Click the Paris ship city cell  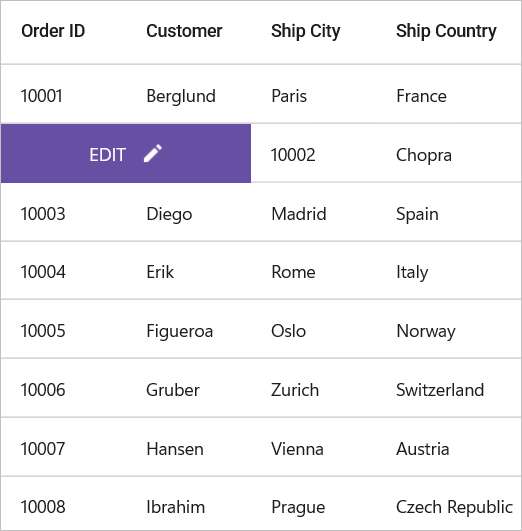coord(313,94)
